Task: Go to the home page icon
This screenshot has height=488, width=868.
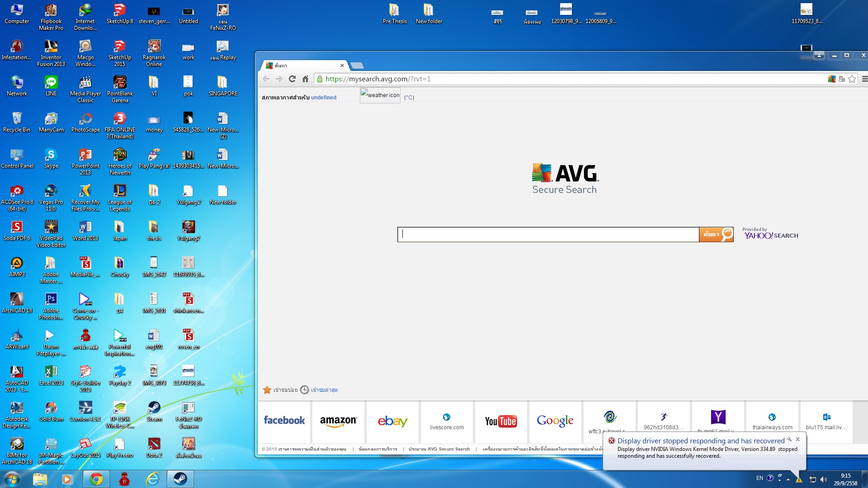Action: pyautogui.click(x=305, y=79)
